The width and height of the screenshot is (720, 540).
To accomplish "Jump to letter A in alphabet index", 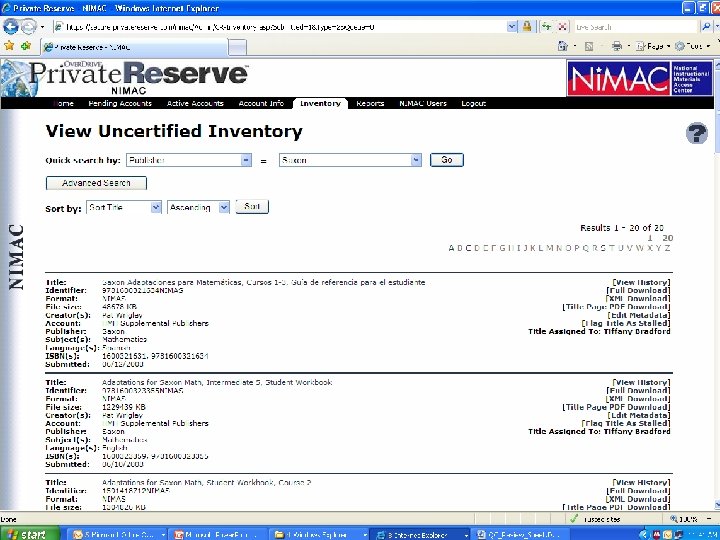I will [x=451, y=248].
